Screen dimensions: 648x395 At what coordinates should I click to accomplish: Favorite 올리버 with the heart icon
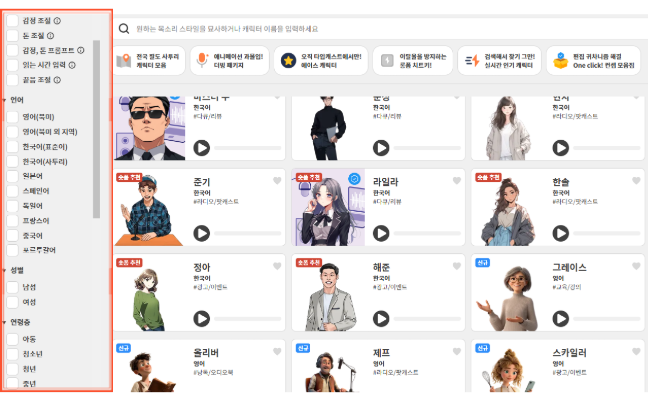pos(277,351)
